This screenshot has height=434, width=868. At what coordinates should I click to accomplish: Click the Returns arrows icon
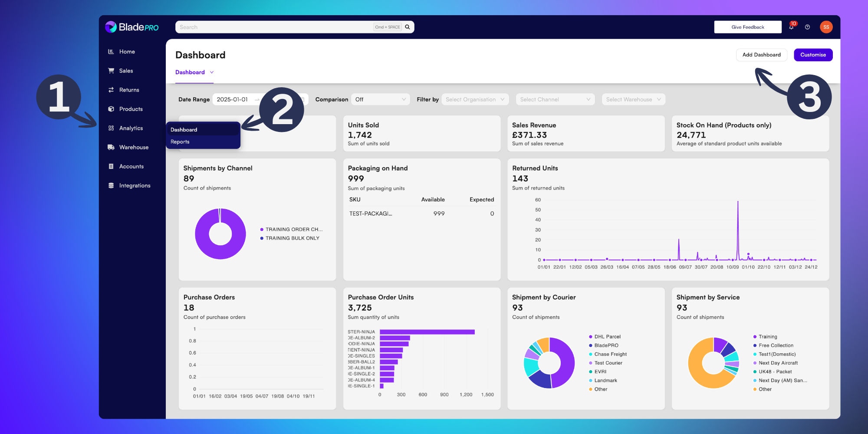[x=111, y=90]
